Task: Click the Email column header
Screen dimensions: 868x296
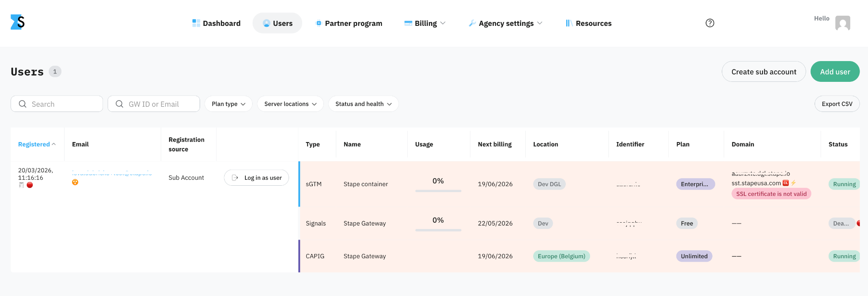Action: point(81,144)
